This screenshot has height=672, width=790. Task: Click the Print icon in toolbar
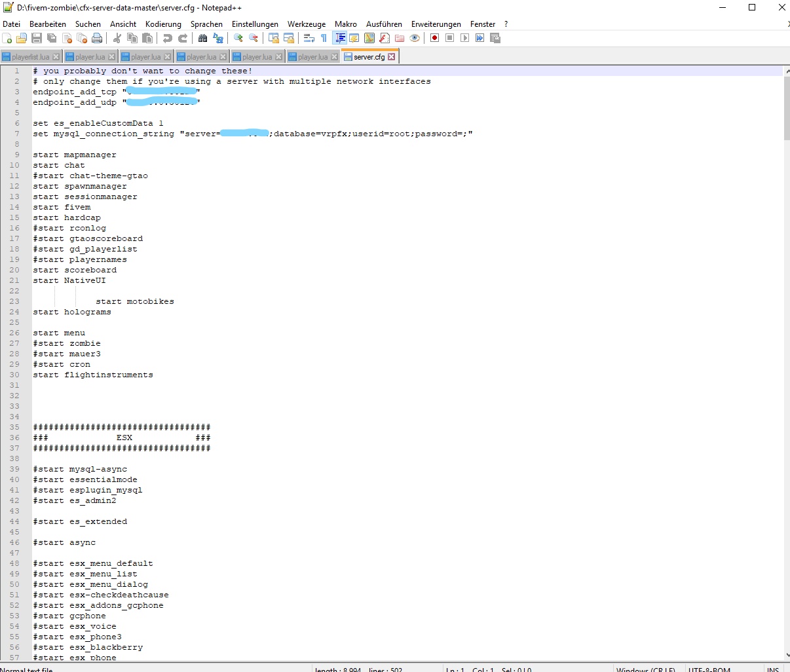click(97, 39)
